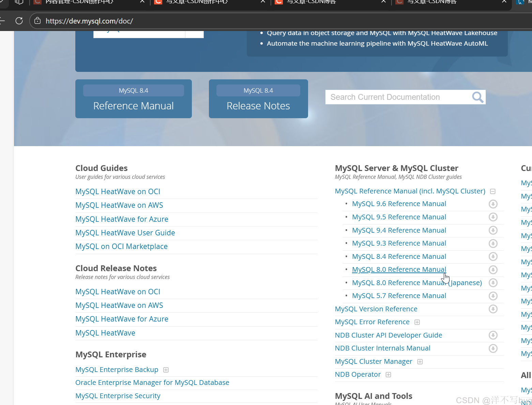
Task: Download the Japanese MySQL 8.0 Reference Manual
Action: pyautogui.click(x=493, y=283)
